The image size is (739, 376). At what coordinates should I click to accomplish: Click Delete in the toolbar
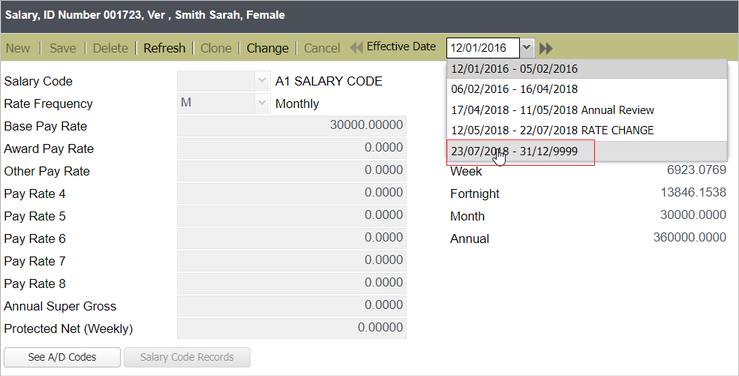[110, 48]
